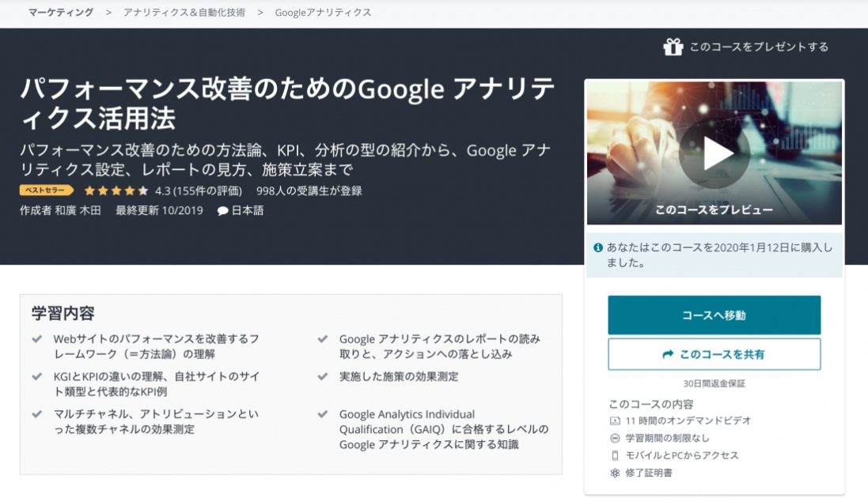Click the unlimited access infinity icon
Viewport: 868px width, 498px height.
(615, 438)
